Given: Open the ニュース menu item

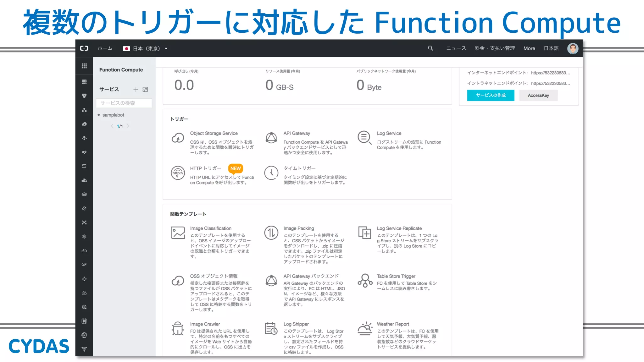Looking at the screenshot, I should pos(456,48).
